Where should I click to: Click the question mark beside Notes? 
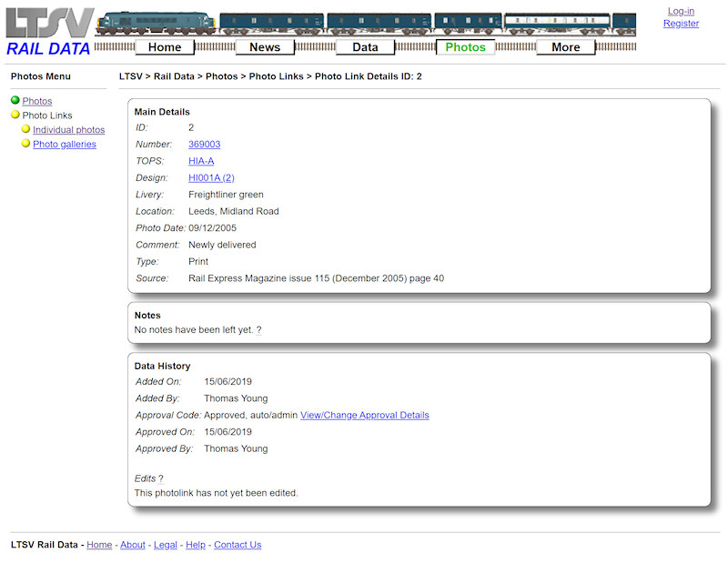pos(258,329)
